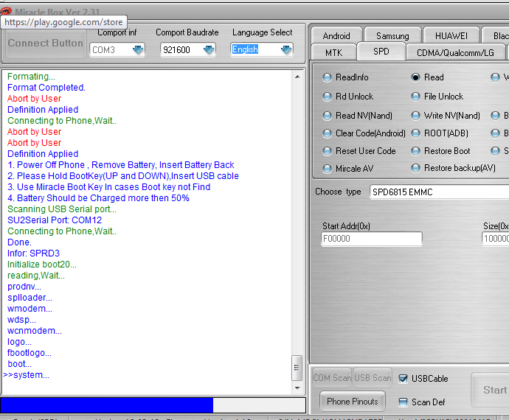Viewport: 509px width, 420px height.
Task: Open the Comport Baudrate dropdown arrow
Action: (209, 50)
